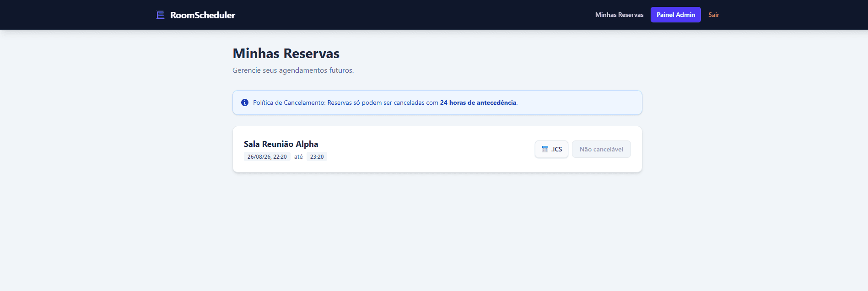Click the empty area of the dark navigation bar
Viewport: 868px width, 291px height.
412,15
